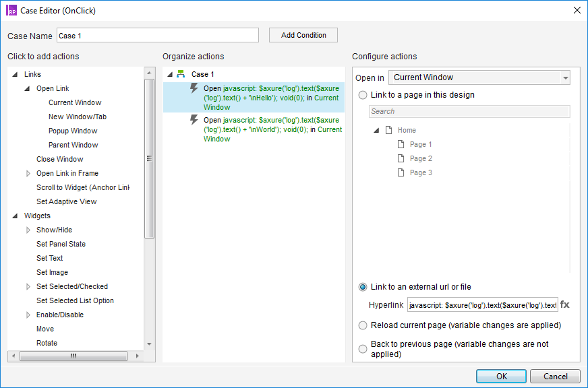
Task: Click the Page 3 document icon
Action: [401, 172]
